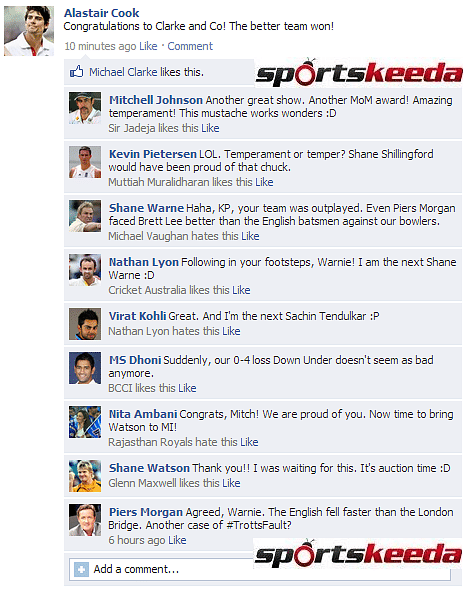468x611 pixels.
Task: Like MS Dhoni's comment
Action: (x=187, y=388)
